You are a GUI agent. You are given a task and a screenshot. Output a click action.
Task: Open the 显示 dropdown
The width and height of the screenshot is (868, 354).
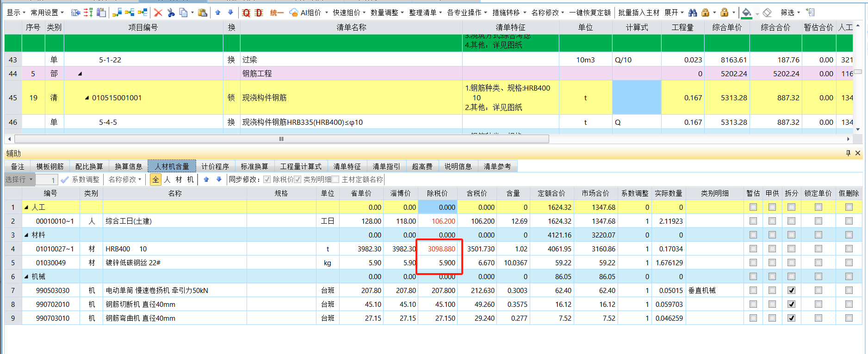(15, 12)
